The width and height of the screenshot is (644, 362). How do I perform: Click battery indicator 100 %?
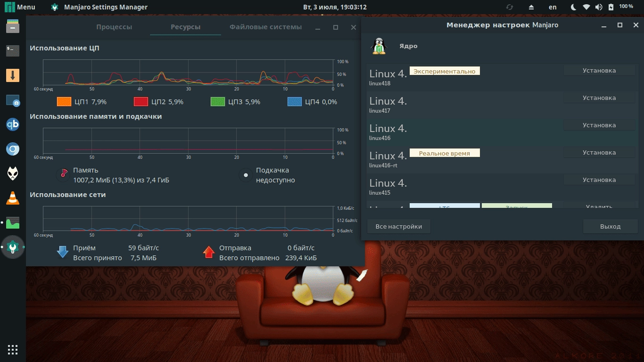[x=621, y=7]
